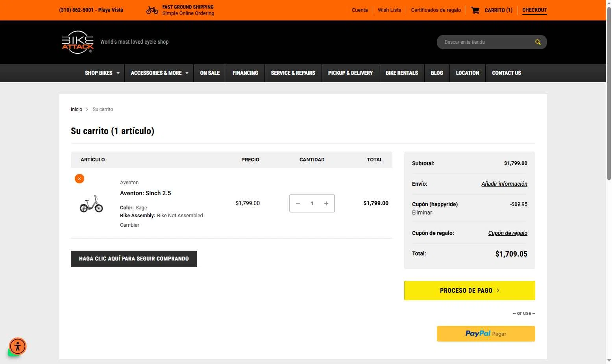
Task: Click the Cuenta account link
Action: 360,10
